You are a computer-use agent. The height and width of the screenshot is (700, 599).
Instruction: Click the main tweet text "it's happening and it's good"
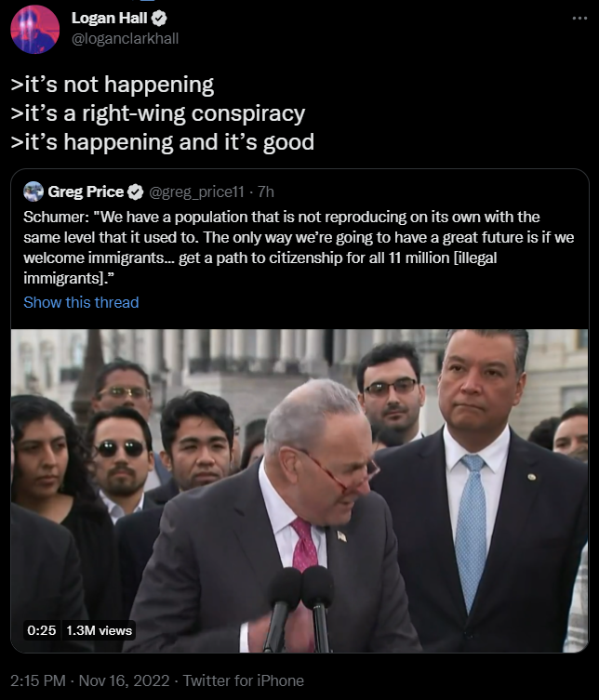click(163, 142)
